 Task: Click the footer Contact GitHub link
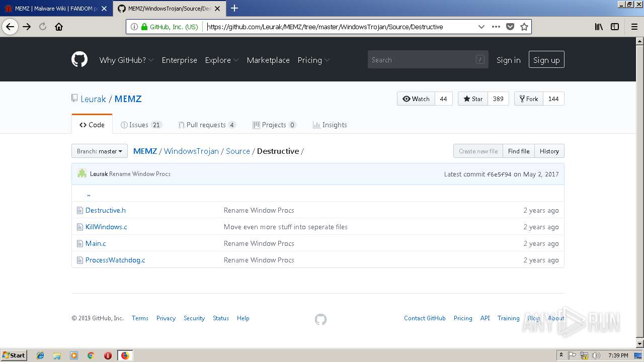(x=425, y=318)
